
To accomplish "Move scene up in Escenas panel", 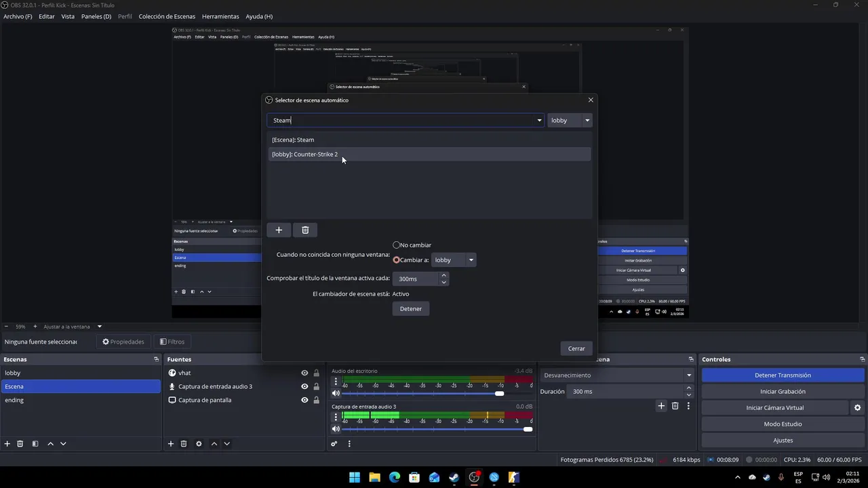I will 50,444.
